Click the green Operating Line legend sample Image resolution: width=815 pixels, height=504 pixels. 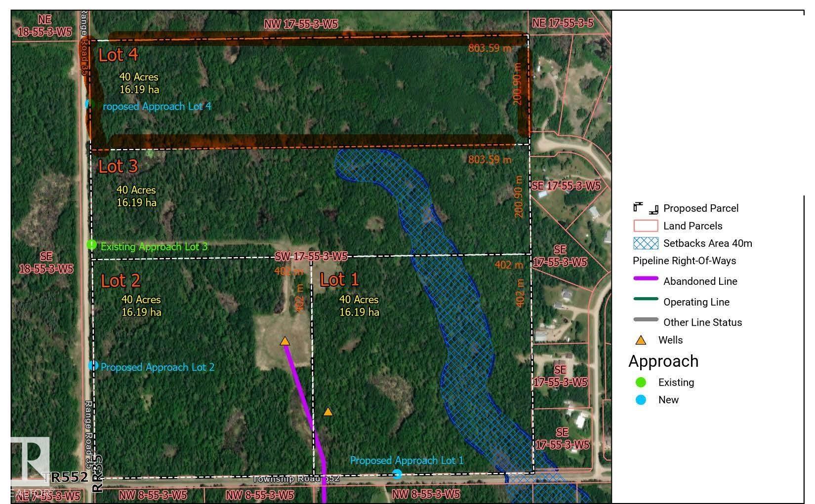coord(646,299)
